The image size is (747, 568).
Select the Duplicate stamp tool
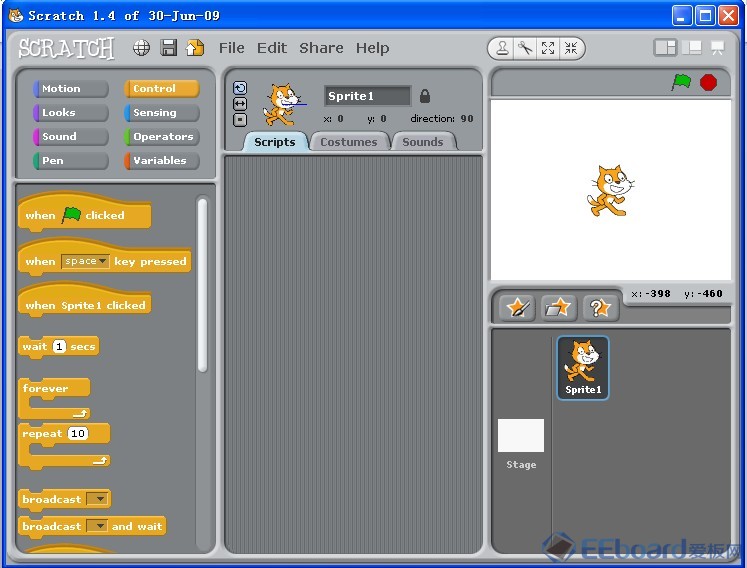(502, 48)
